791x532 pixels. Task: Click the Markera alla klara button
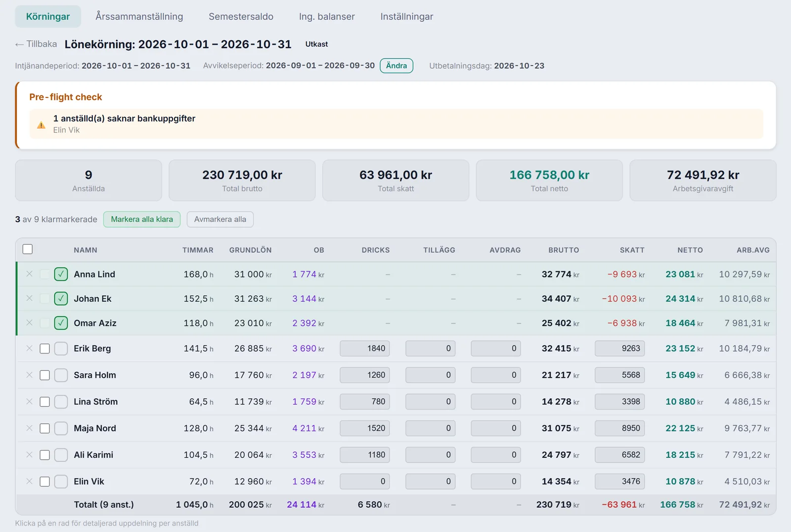(x=142, y=220)
